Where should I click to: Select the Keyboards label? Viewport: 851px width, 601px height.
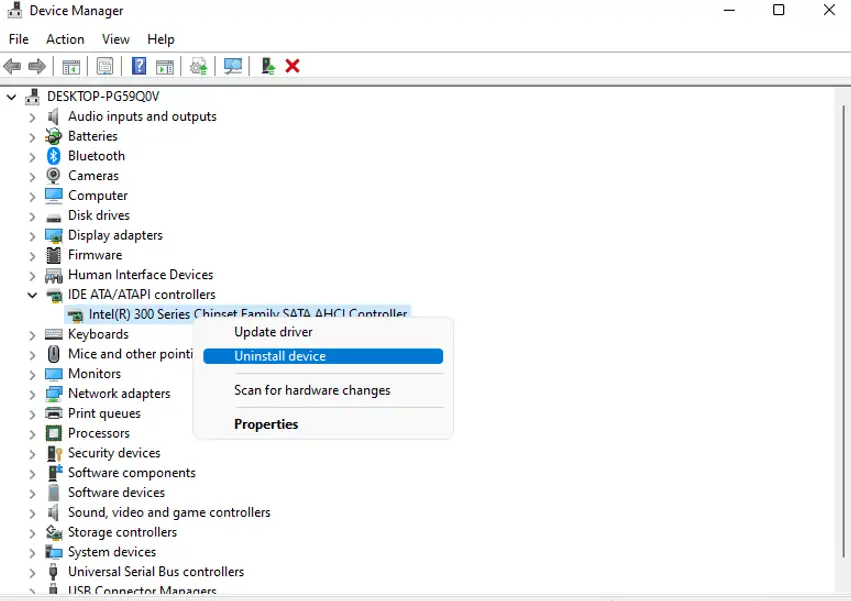pyautogui.click(x=98, y=334)
